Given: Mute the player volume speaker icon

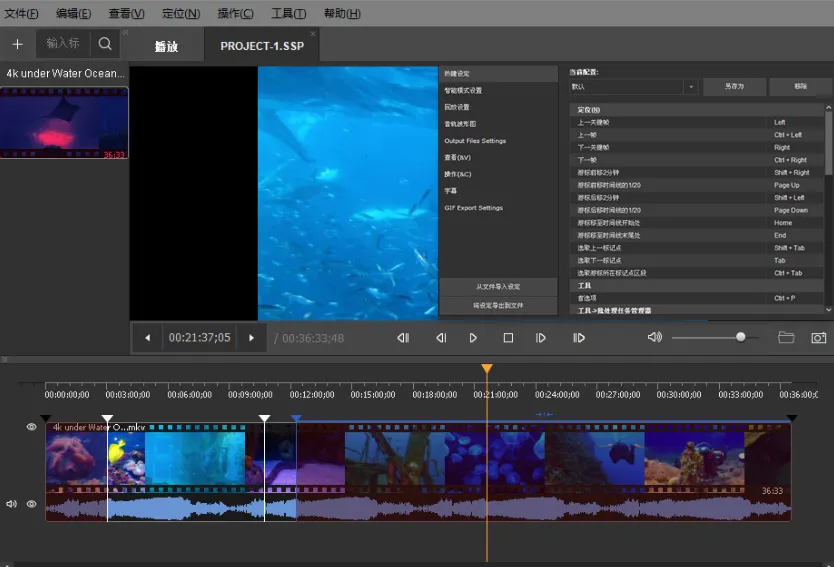Looking at the screenshot, I should [654, 338].
